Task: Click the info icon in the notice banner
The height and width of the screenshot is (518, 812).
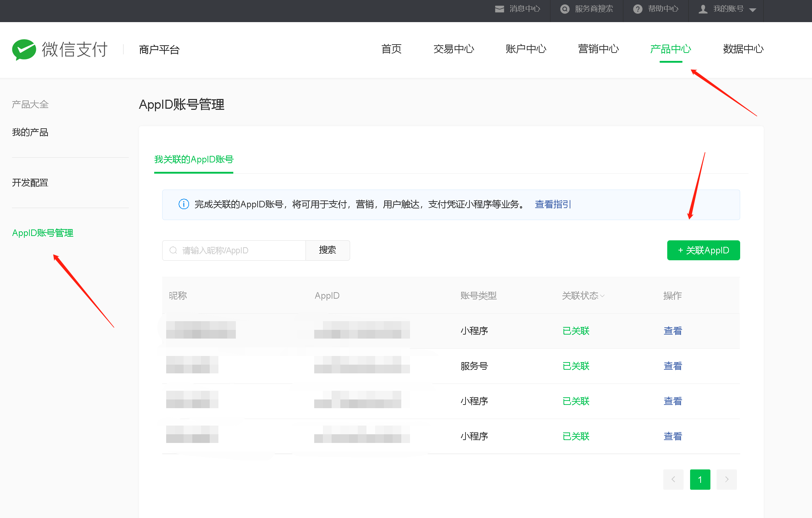Action: point(184,204)
